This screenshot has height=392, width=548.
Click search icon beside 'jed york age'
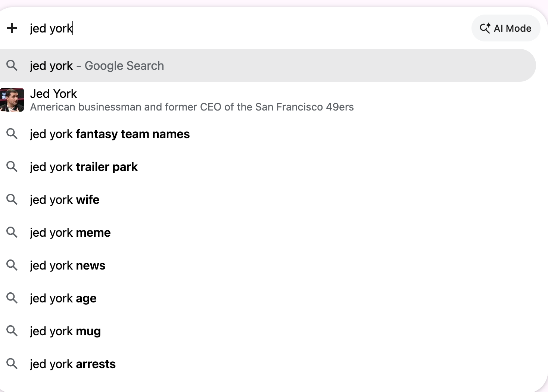[12, 298]
